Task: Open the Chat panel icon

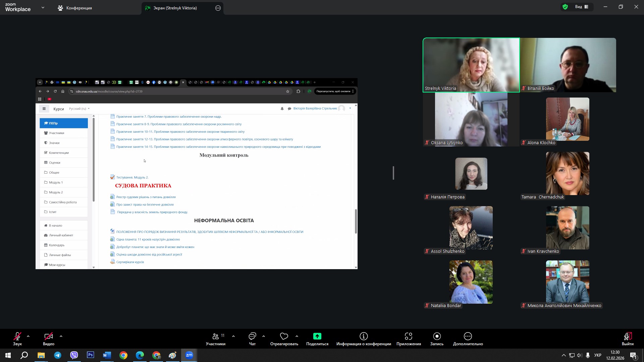Action: [x=252, y=337]
